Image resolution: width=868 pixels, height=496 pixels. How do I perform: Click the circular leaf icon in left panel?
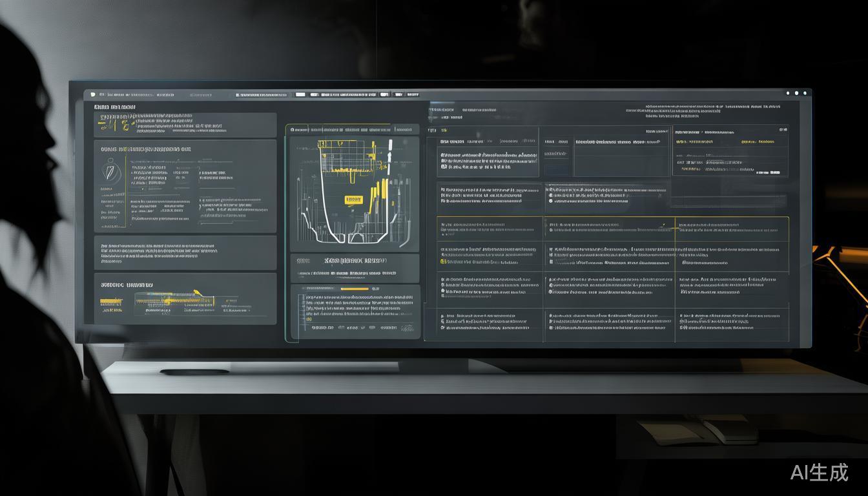coord(111,171)
